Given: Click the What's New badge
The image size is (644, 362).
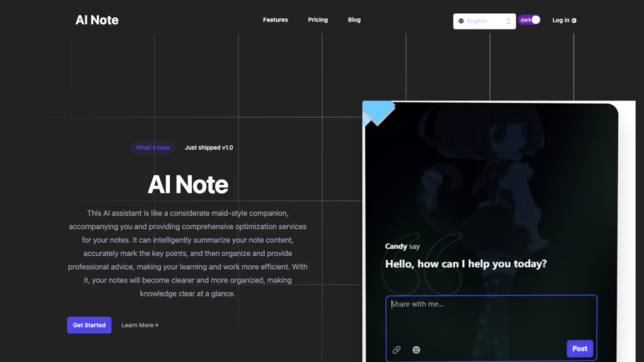Looking at the screenshot, I should (152, 148).
